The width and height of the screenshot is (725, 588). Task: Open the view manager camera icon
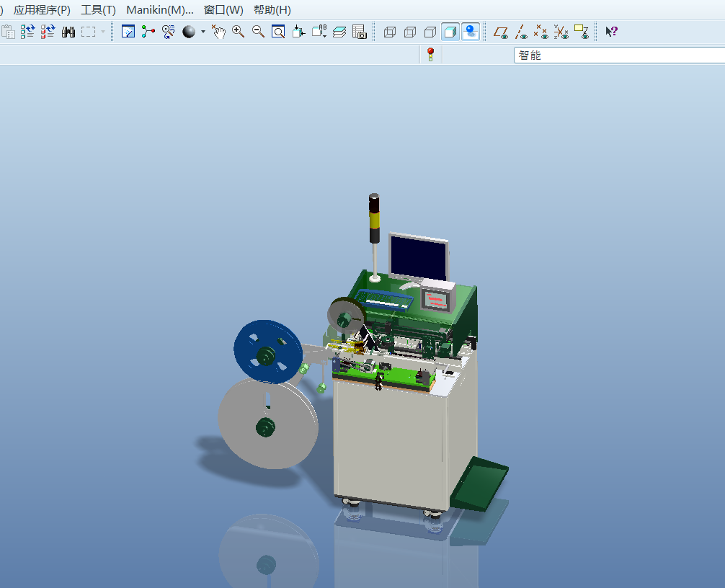(360, 32)
